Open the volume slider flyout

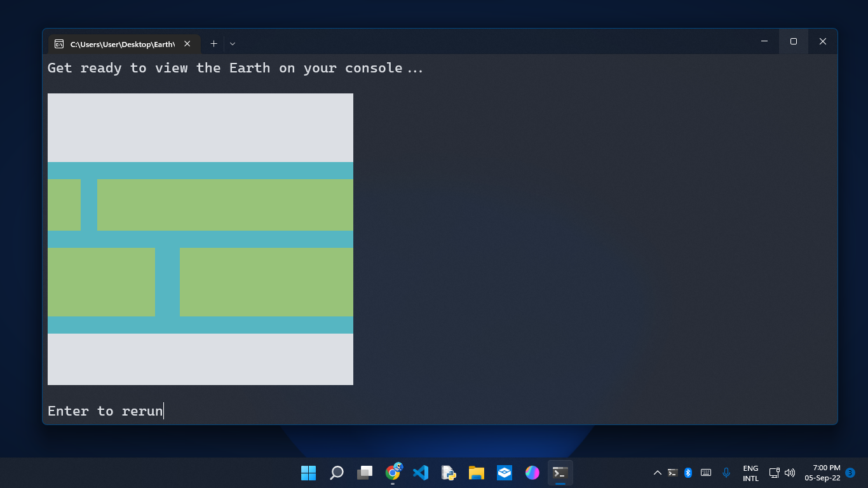(789, 473)
